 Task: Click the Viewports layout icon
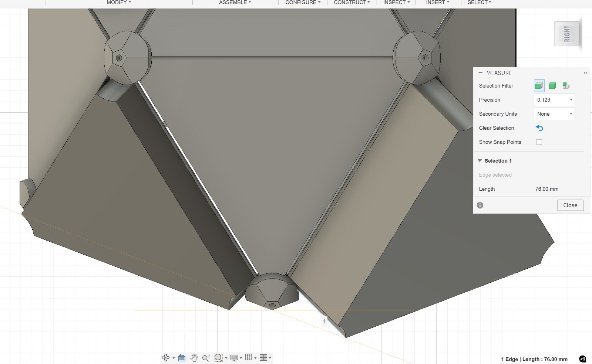pyautogui.click(x=263, y=357)
